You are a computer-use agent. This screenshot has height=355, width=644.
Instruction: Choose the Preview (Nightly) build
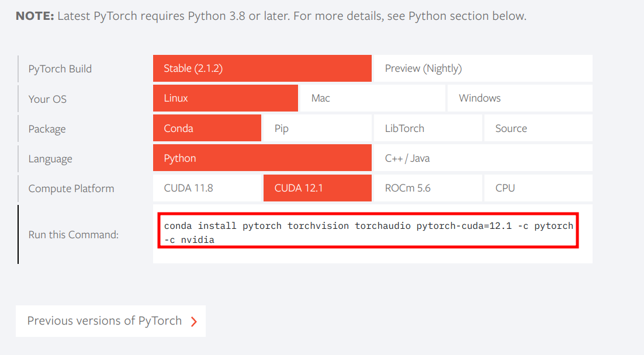click(x=483, y=68)
